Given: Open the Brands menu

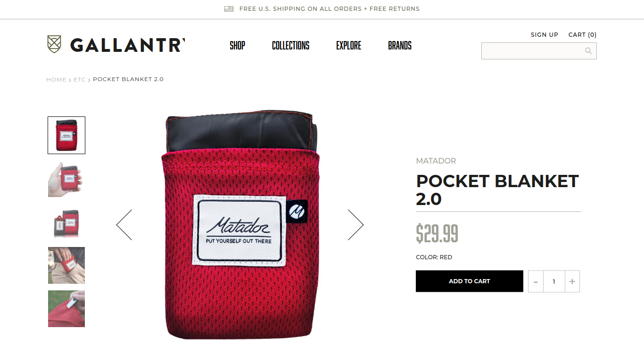Looking at the screenshot, I should coord(400,45).
